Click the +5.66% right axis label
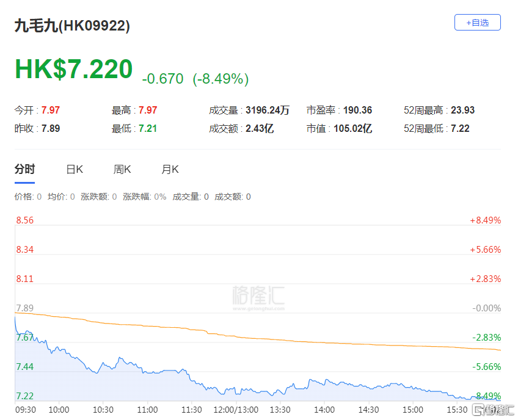The image size is (518, 420). click(x=485, y=250)
